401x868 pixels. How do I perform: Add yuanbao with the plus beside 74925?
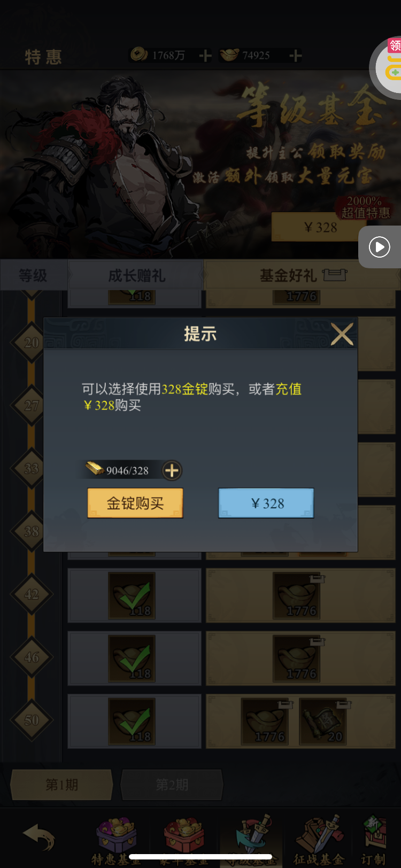pyautogui.click(x=295, y=56)
